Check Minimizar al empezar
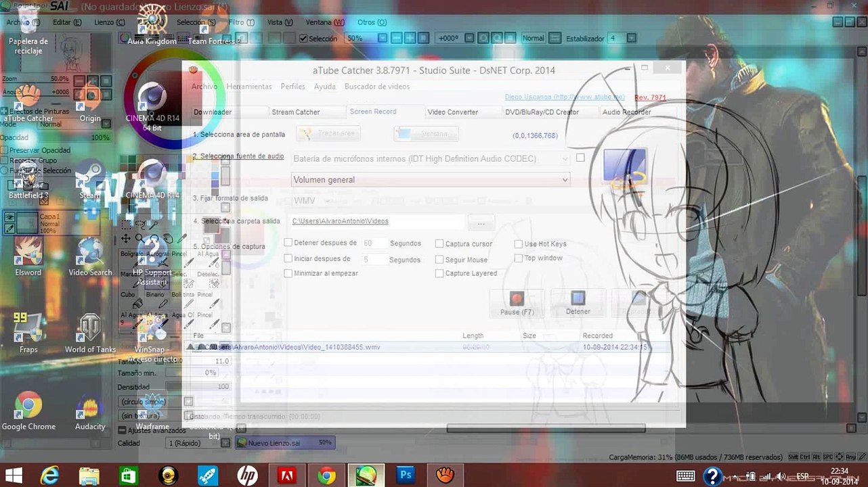This screenshot has width=868, height=487. pyautogui.click(x=288, y=273)
